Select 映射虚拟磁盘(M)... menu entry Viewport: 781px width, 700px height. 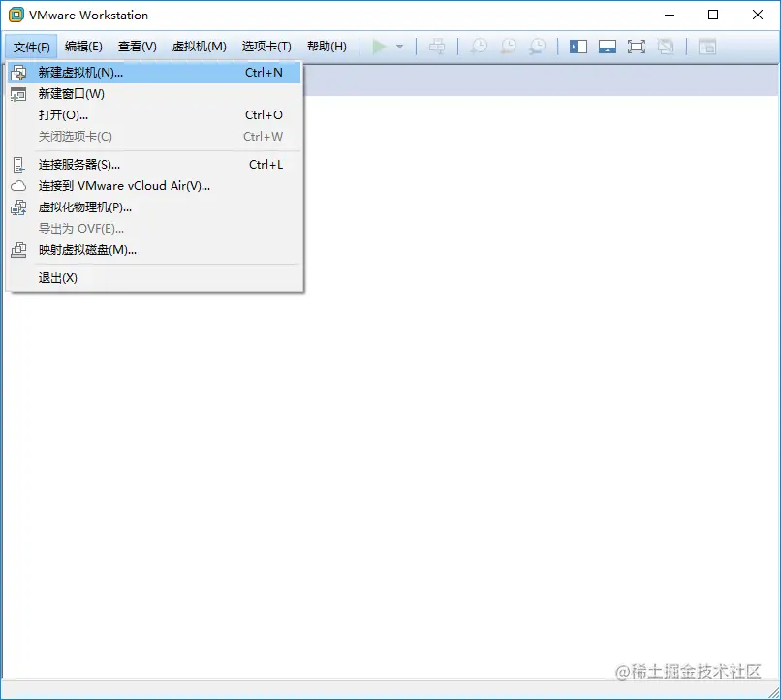pyautogui.click(x=154, y=250)
